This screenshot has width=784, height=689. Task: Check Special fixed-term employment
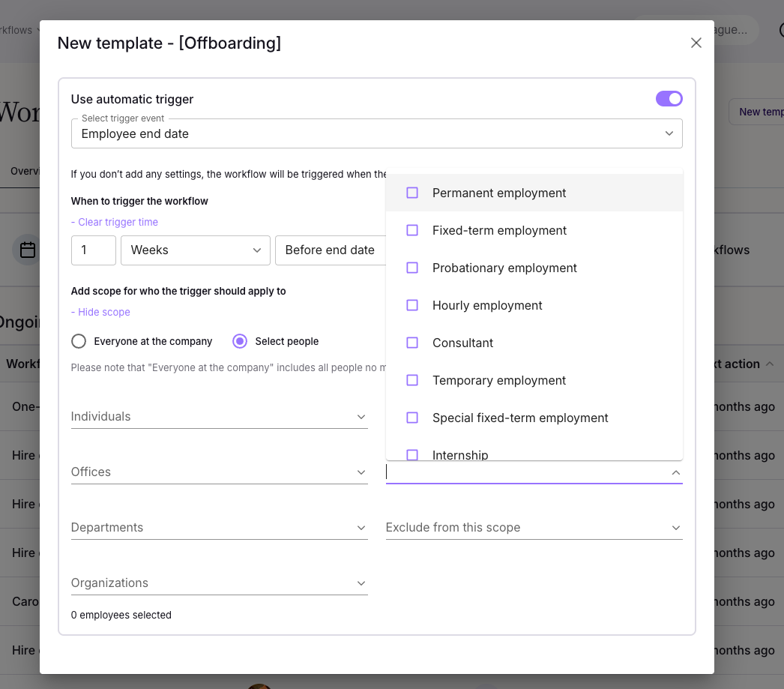tap(412, 418)
